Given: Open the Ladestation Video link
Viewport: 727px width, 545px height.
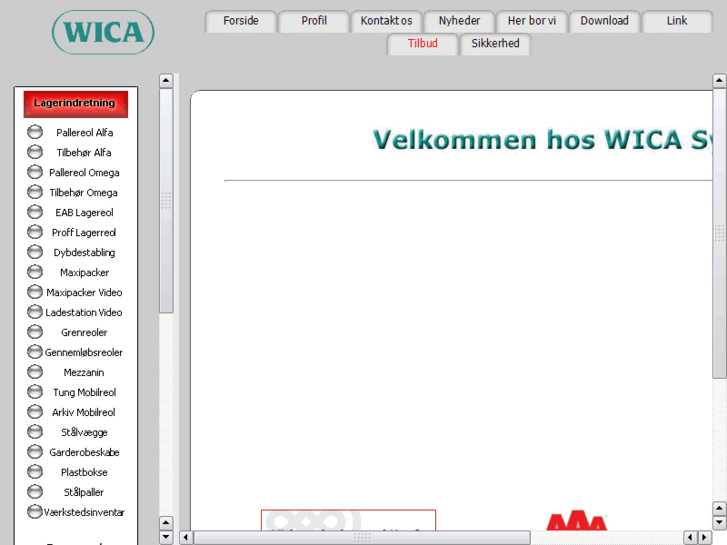Looking at the screenshot, I should point(84,312).
